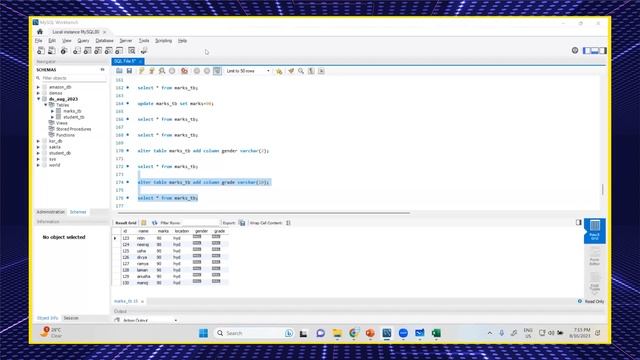Create a new table toolbar icon
This screenshot has height=360, width=640.
pos(87,51)
